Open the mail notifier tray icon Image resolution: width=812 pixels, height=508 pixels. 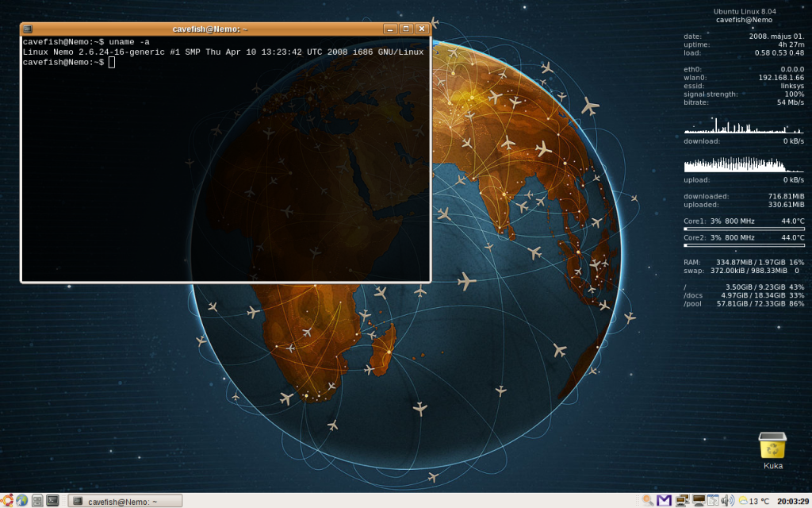click(x=664, y=500)
